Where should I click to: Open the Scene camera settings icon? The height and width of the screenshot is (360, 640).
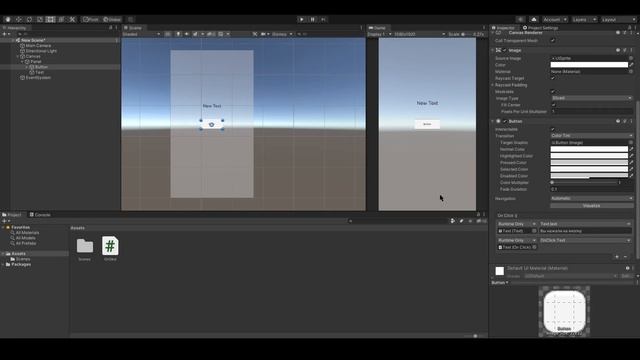(264, 34)
